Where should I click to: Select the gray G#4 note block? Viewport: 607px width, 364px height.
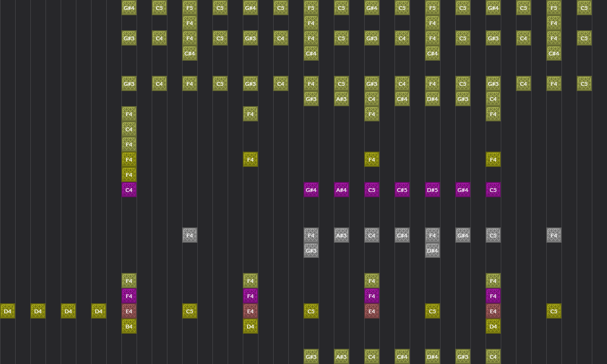coord(463,235)
